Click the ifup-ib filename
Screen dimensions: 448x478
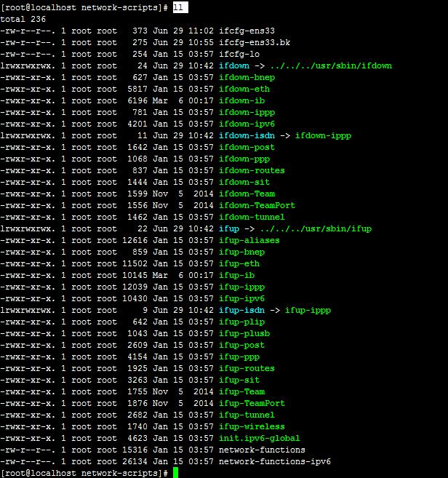[x=236, y=275]
